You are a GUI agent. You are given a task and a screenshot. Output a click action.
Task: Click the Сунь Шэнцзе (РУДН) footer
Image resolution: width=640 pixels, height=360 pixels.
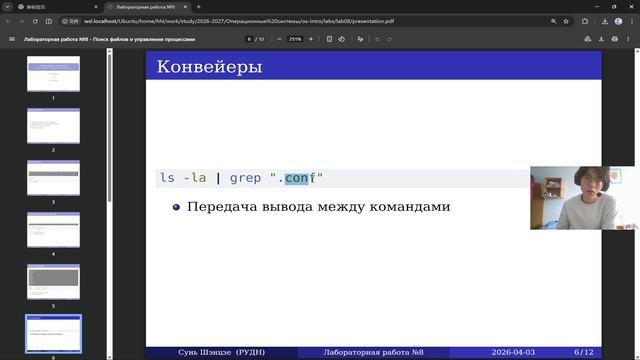click(x=222, y=352)
